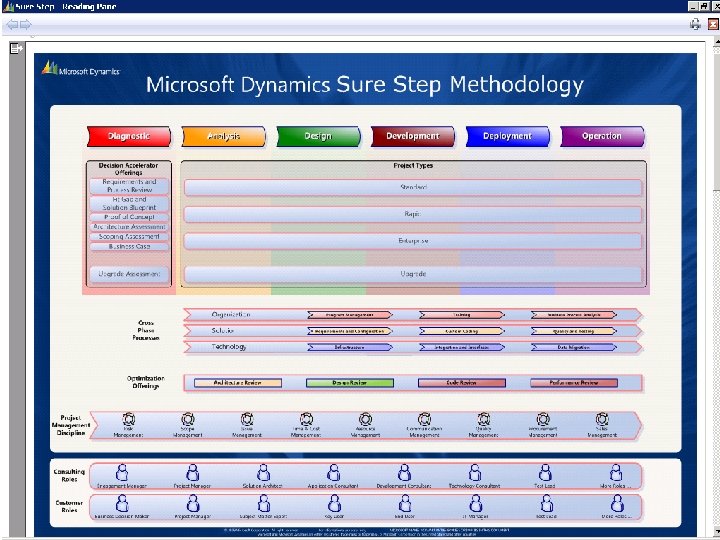
Task: Click the back navigation arrow
Action: 11,25
